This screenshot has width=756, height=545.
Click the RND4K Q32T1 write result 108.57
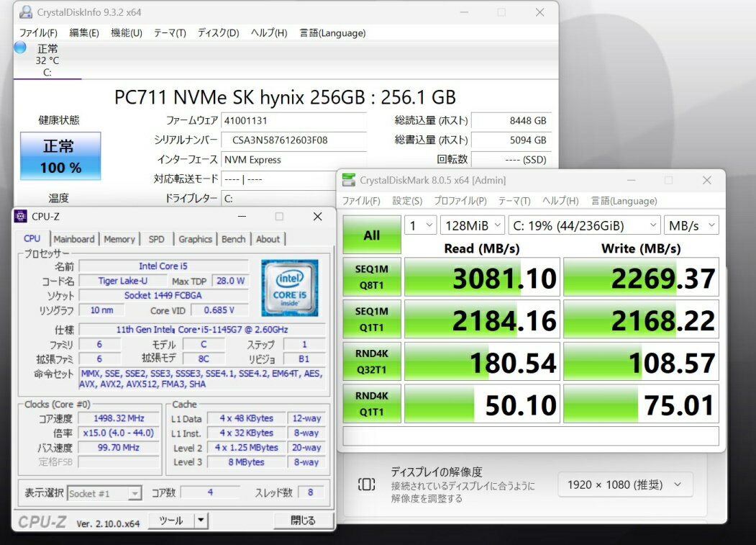point(641,361)
